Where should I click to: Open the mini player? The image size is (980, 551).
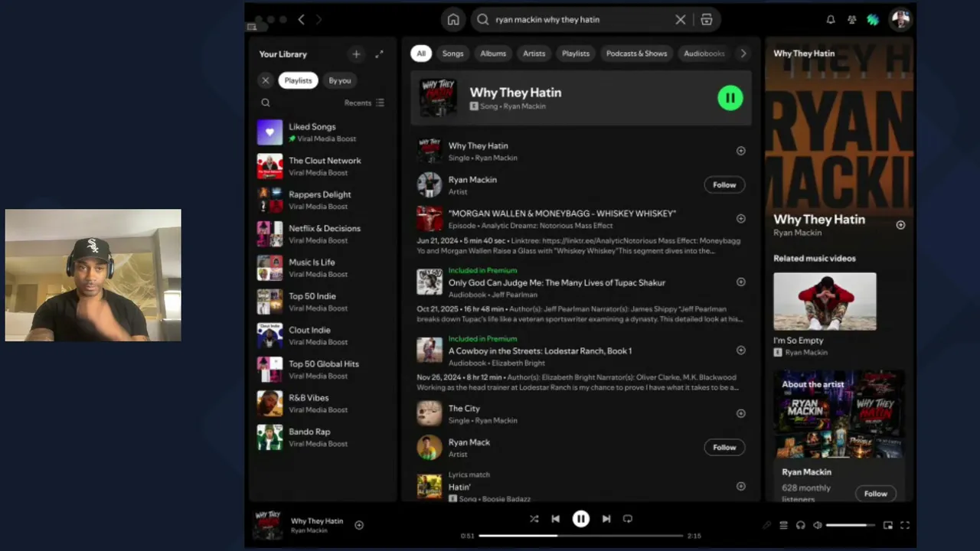click(888, 526)
